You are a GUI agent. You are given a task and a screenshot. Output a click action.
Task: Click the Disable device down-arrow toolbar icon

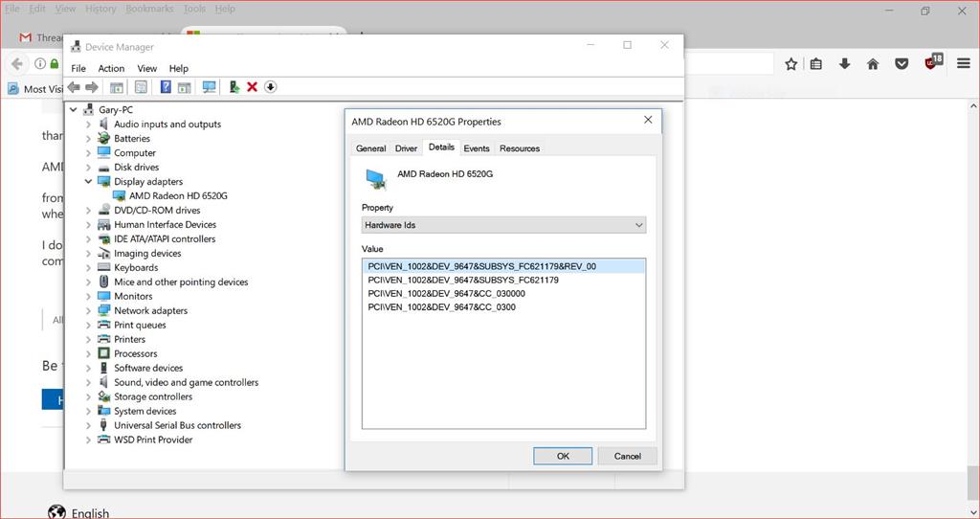[271, 87]
